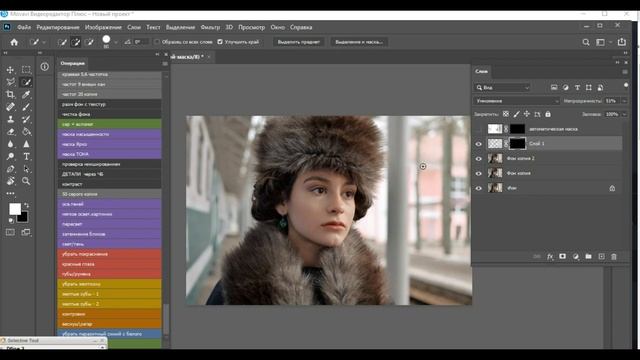Open the info panel icon
Image resolution: width=640 pixels, height=360 pixels.
click(x=44, y=67)
